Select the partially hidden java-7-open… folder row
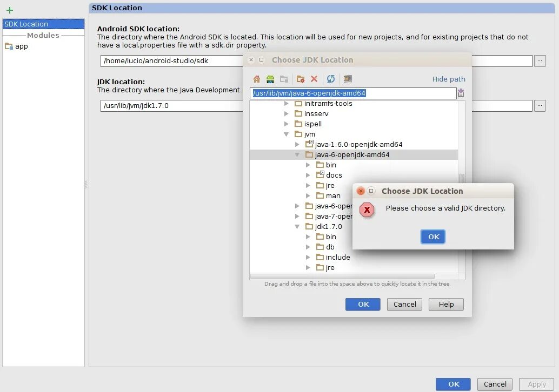 (x=328, y=216)
